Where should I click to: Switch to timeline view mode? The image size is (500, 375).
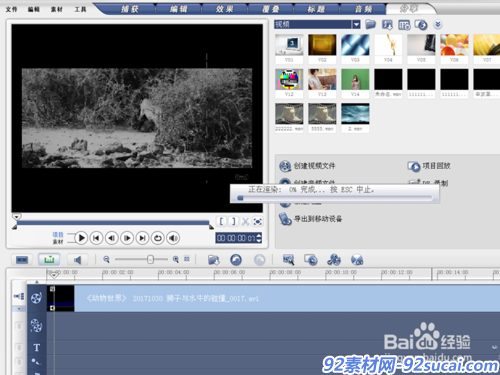point(49,260)
